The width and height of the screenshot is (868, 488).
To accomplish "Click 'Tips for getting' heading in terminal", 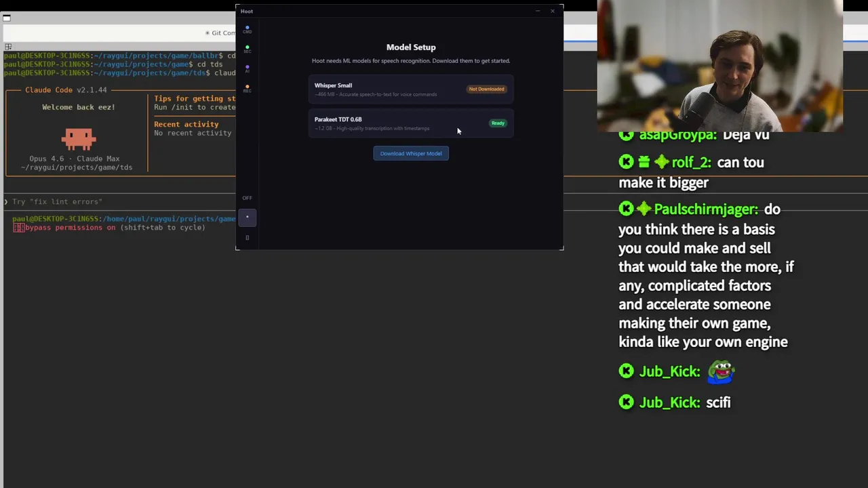I will [x=195, y=99].
